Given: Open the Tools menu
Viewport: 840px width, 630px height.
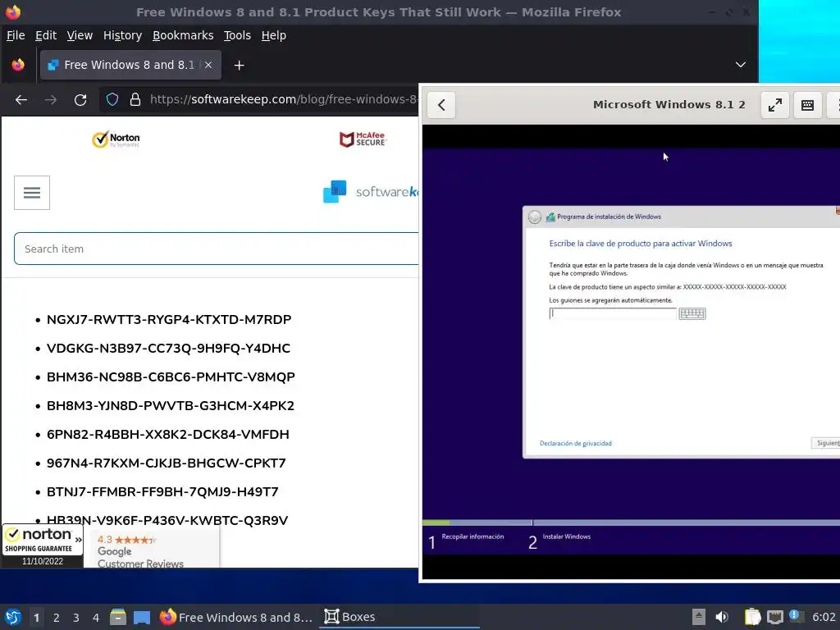Looking at the screenshot, I should point(237,35).
